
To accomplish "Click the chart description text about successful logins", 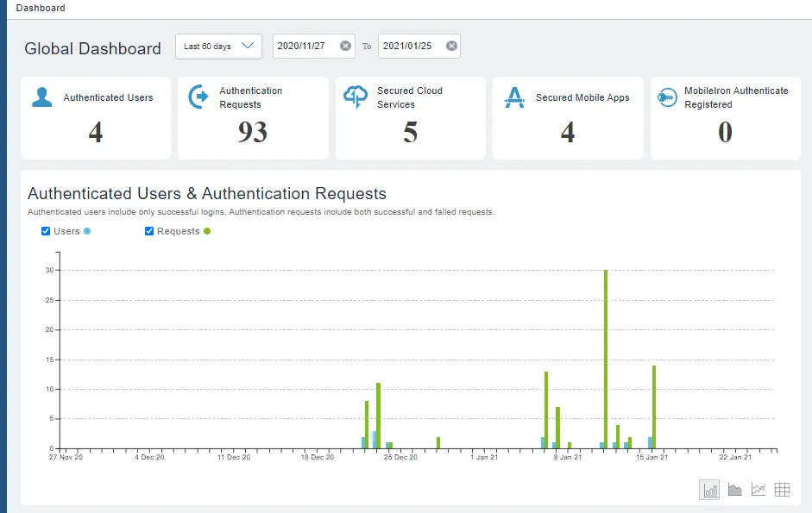I will (261, 212).
